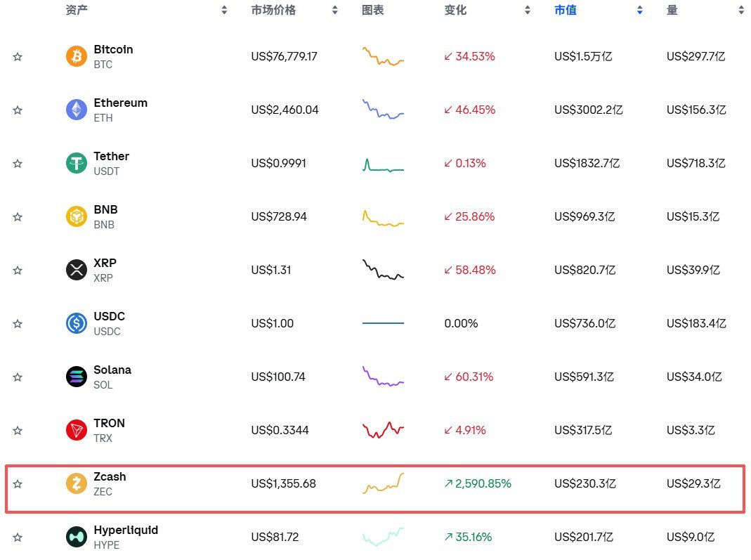751x560 pixels.
Task: Open the Zcash asset name link
Action: [110, 476]
